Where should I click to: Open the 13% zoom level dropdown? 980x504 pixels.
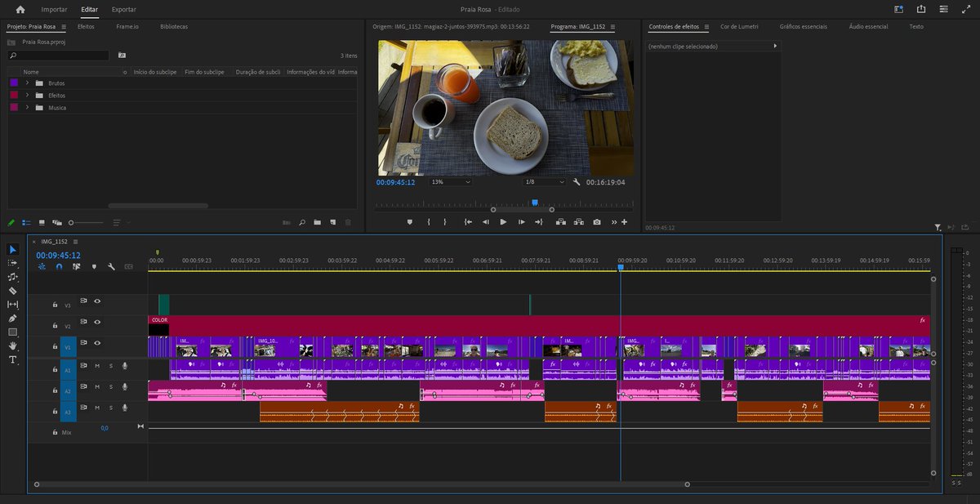pyautogui.click(x=451, y=182)
